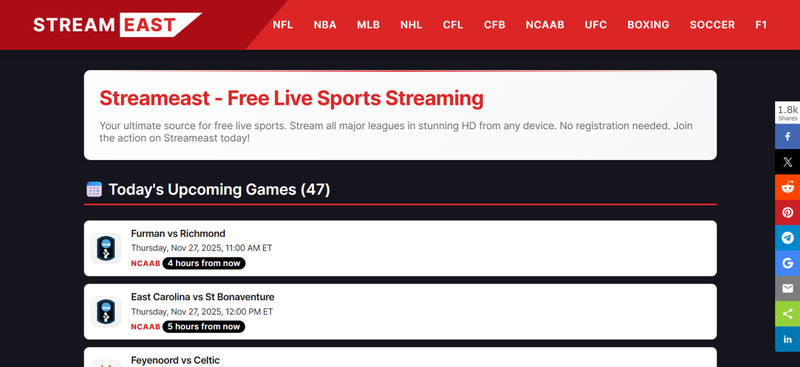Open Feyenoord vs Celtic game
Image resolution: width=800 pixels, height=367 pixels.
tap(400, 357)
